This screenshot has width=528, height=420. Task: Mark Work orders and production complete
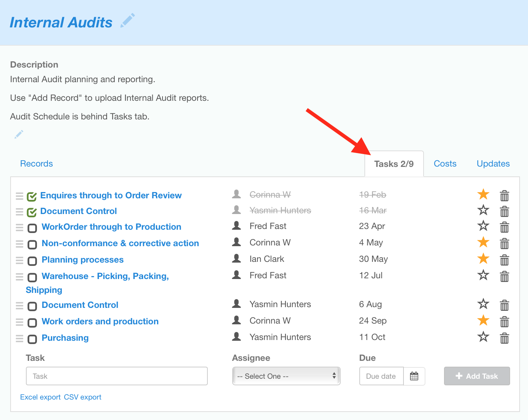coord(32,322)
